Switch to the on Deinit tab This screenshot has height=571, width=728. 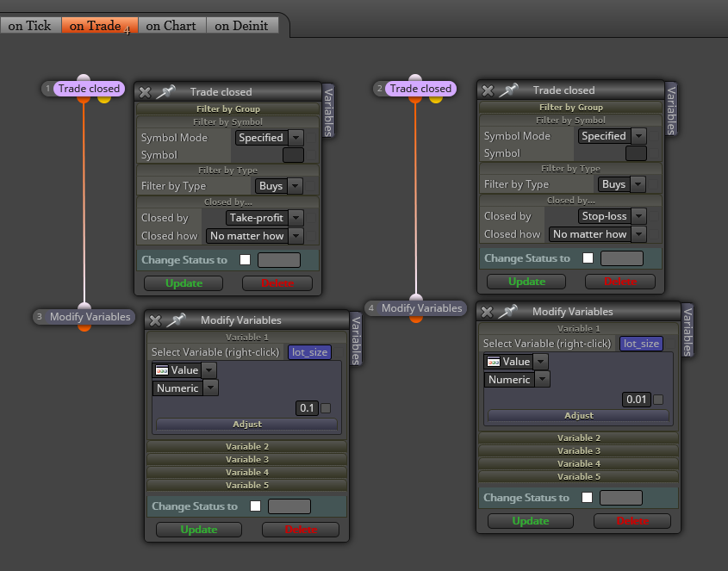click(x=242, y=25)
